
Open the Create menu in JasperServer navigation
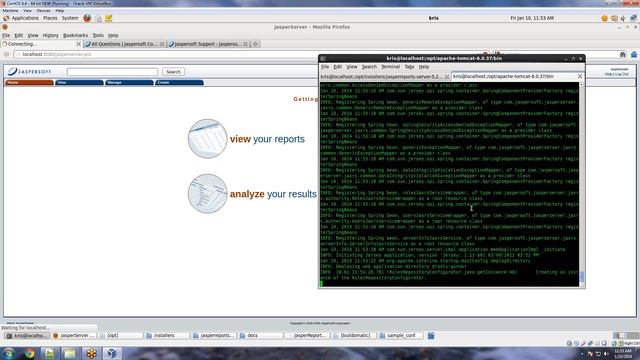click(179, 82)
